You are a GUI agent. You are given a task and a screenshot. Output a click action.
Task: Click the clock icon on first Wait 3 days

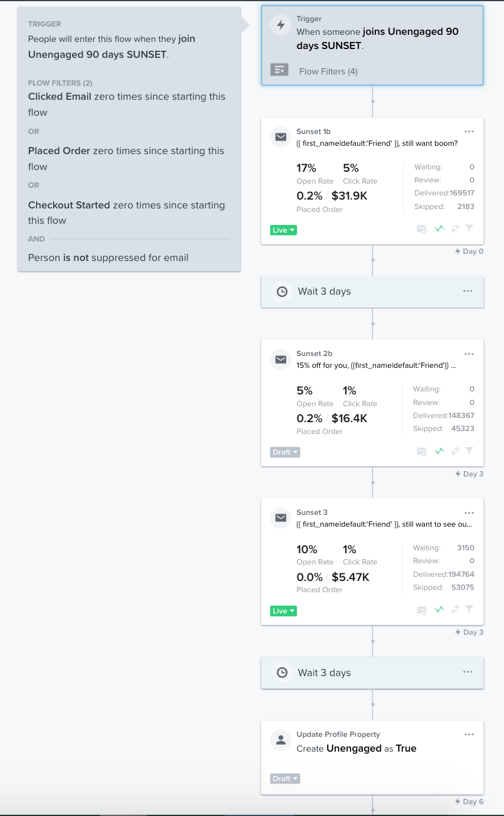coord(282,292)
